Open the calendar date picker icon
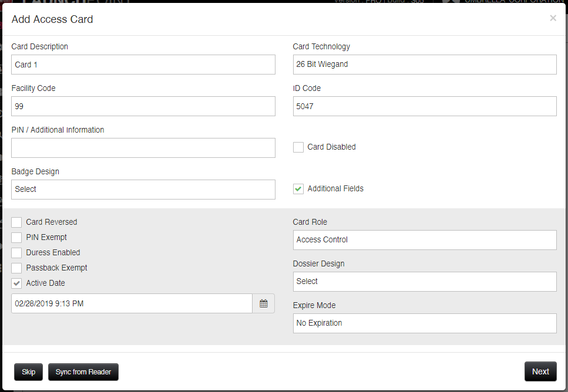 click(x=263, y=303)
